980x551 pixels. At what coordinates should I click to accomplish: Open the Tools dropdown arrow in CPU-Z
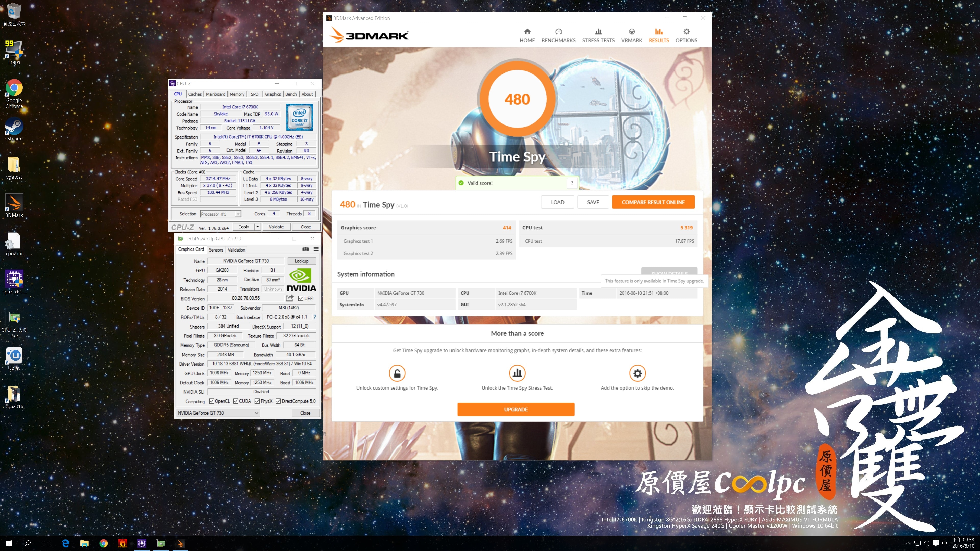tap(258, 227)
